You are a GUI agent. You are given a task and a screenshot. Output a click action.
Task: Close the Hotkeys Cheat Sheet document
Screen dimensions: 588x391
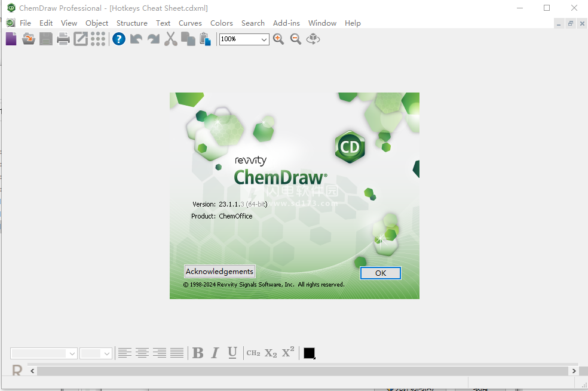[582, 24]
